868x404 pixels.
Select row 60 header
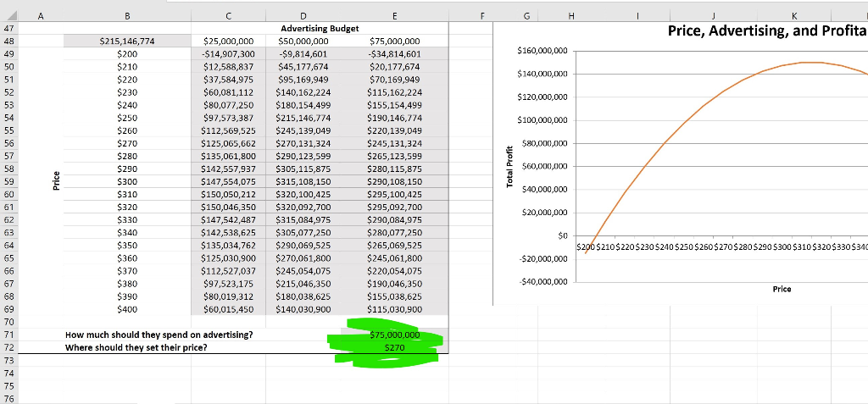pos(8,194)
